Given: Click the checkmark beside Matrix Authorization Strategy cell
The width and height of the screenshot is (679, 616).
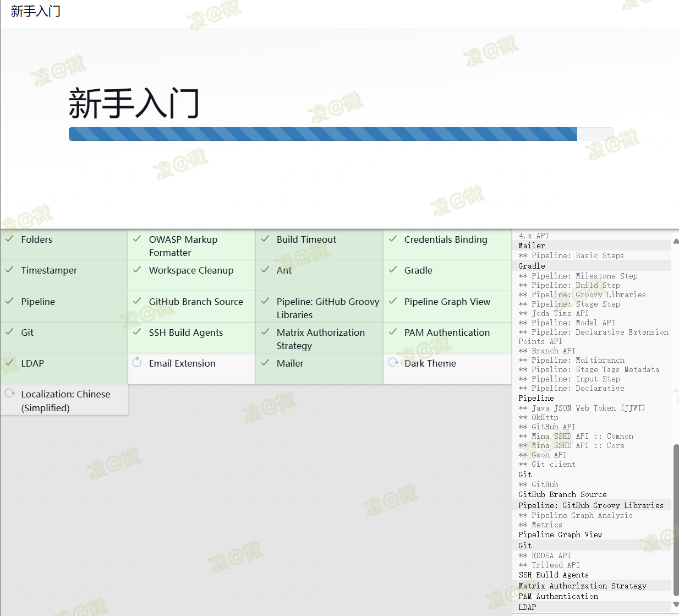Looking at the screenshot, I should click(265, 332).
